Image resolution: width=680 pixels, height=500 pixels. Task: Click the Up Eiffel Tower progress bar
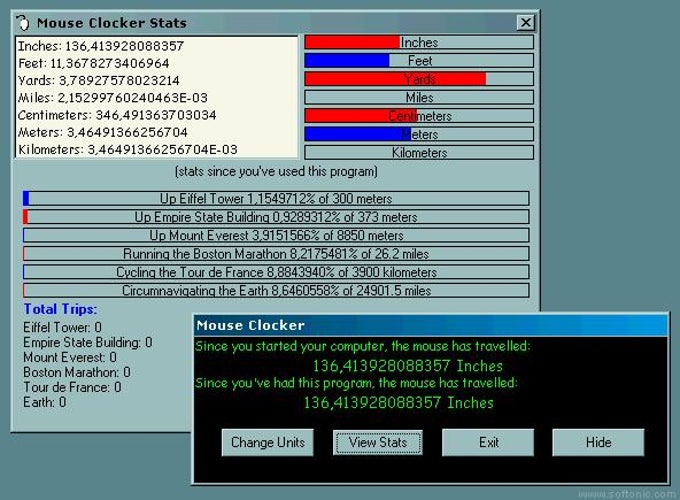(276, 199)
